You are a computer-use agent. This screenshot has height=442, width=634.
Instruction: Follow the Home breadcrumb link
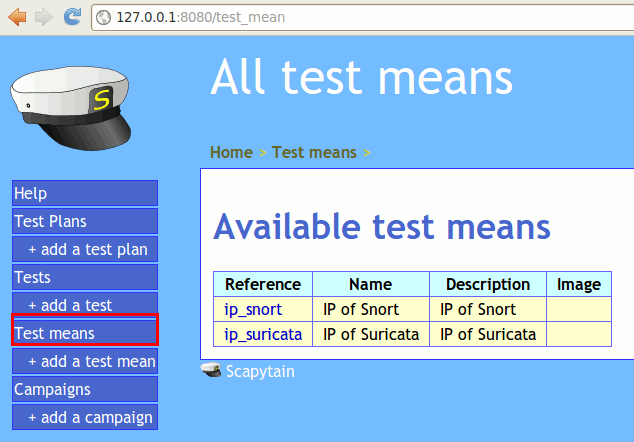click(x=231, y=152)
